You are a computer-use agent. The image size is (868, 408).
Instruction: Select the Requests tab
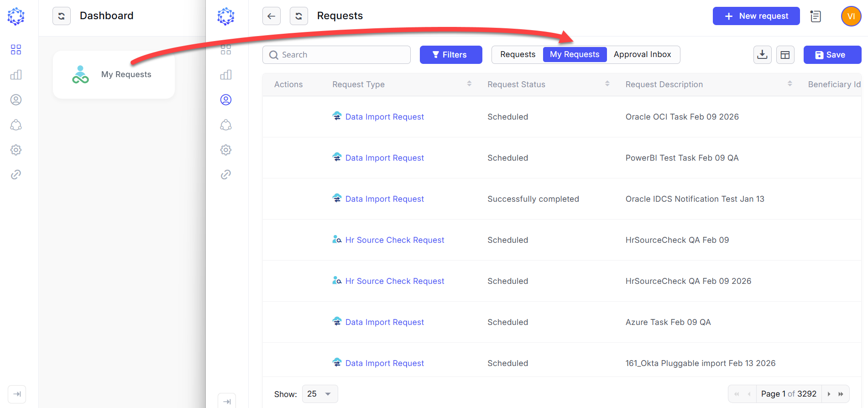coord(518,55)
